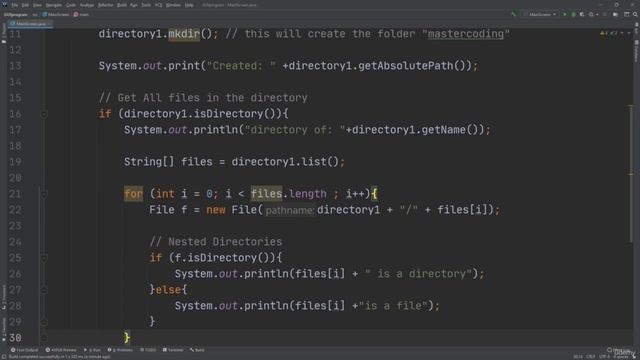Click 'String[] files' declaration on line 19
This screenshot has width=640, height=360.
point(168,162)
